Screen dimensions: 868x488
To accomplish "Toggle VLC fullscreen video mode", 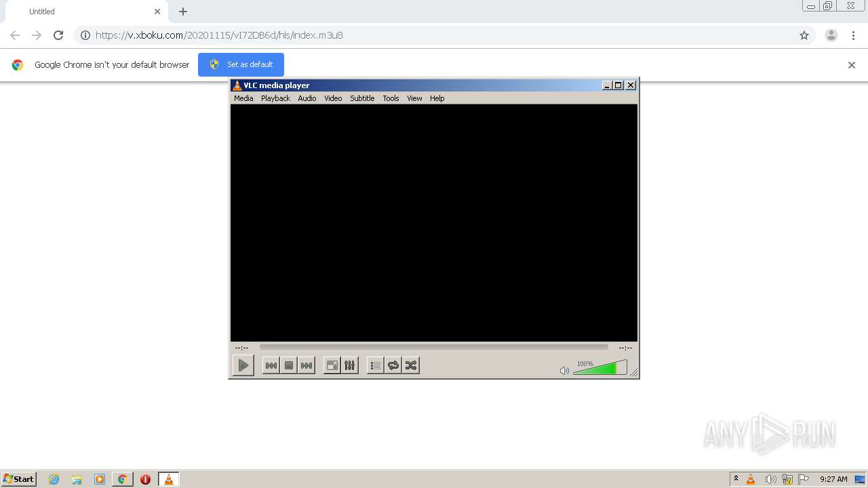I will coord(332,365).
